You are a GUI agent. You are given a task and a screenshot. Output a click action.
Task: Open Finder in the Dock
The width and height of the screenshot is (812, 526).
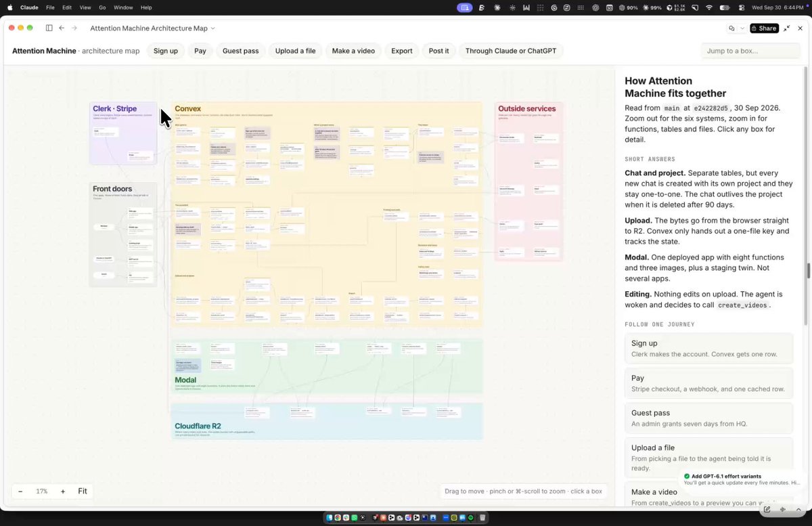[x=330, y=518]
